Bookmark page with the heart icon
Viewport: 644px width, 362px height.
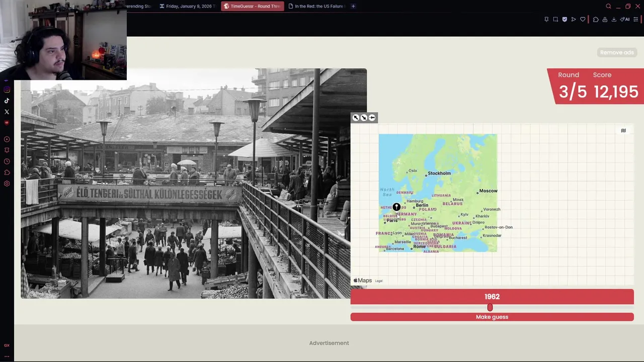click(x=583, y=20)
